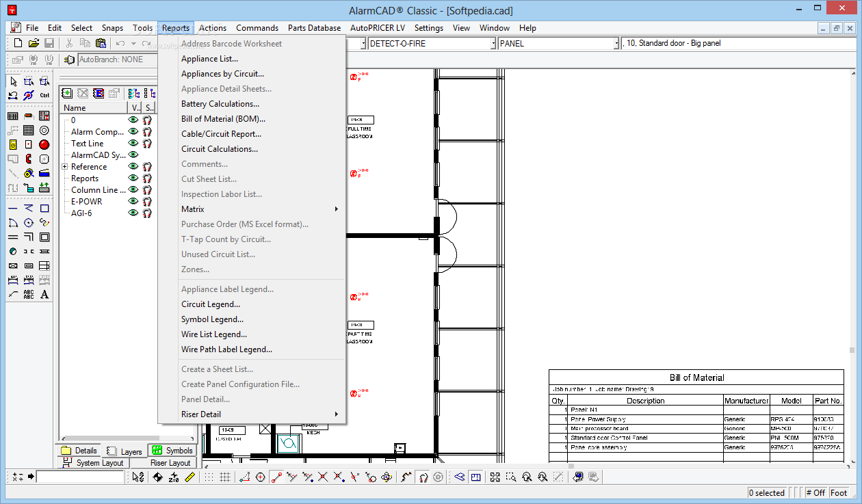The image size is (862, 504).
Task: Click the new layer icon in Layers panel
Action: tap(67, 93)
